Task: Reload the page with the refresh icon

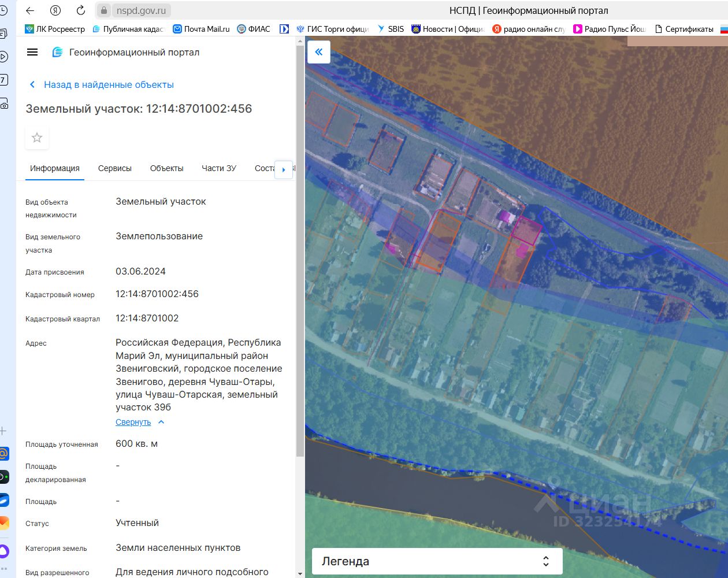Action: coord(81,10)
